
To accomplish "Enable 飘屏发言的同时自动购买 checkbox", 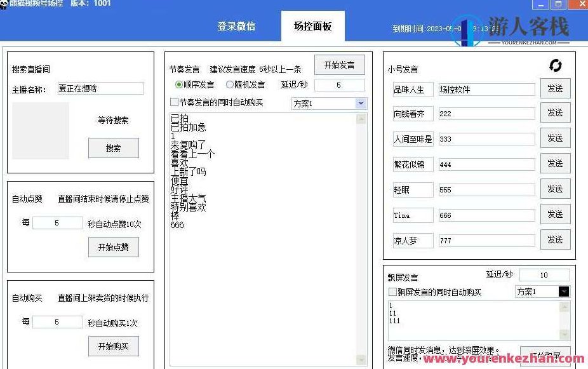I will point(392,292).
